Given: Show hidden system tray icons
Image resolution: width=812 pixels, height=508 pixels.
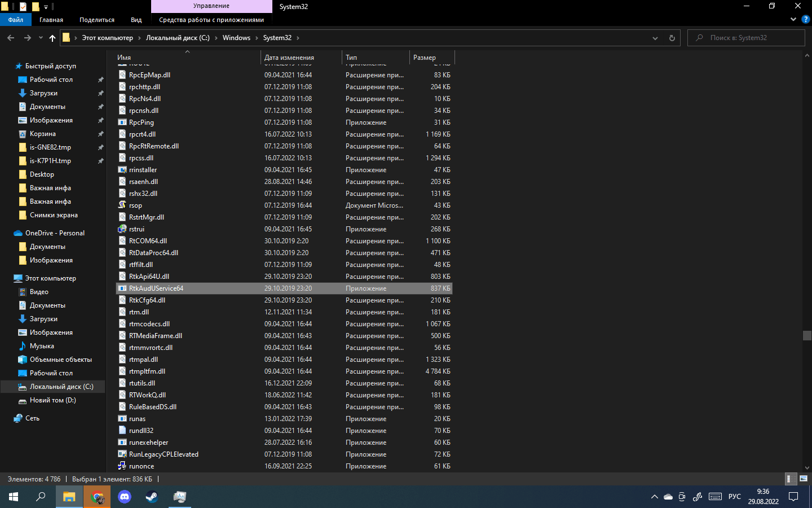Looking at the screenshot, I should 654,497.
